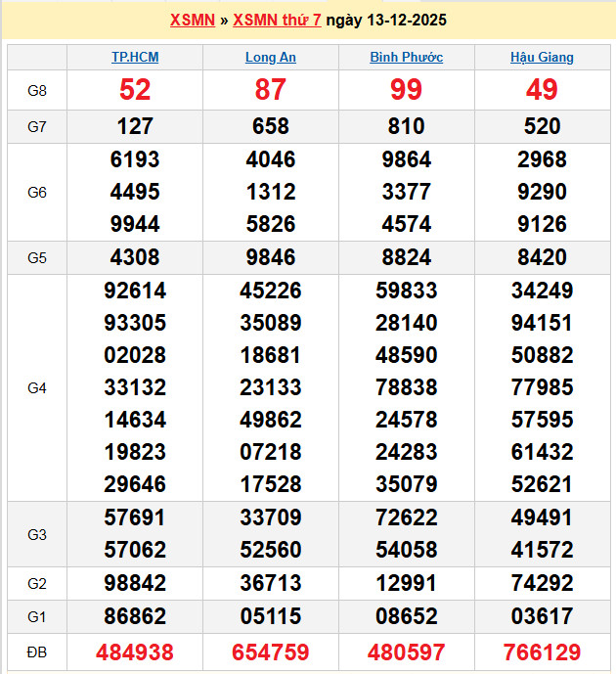Select the G1 row label
This screenshot has height=674, width=616.
[37, 616]
